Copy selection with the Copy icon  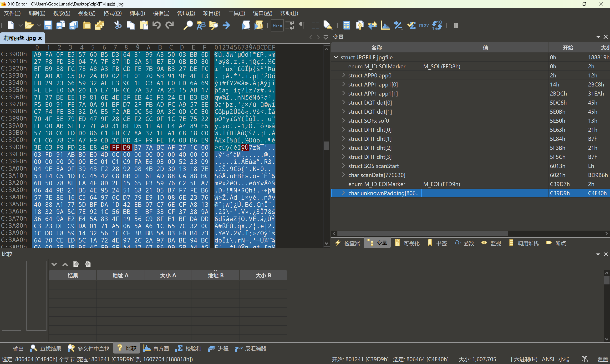point(131,25)
